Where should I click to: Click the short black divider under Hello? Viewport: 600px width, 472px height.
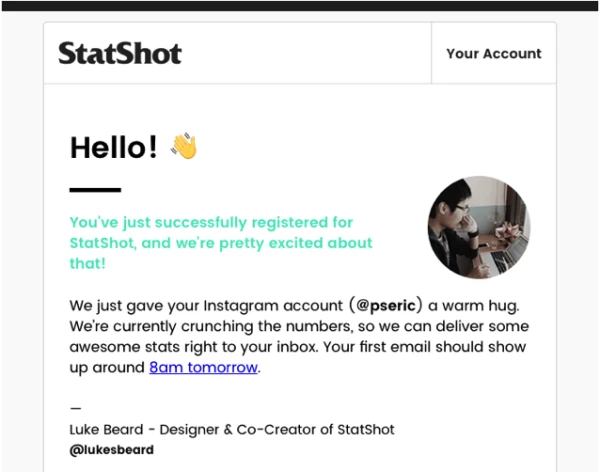point(95,190)
